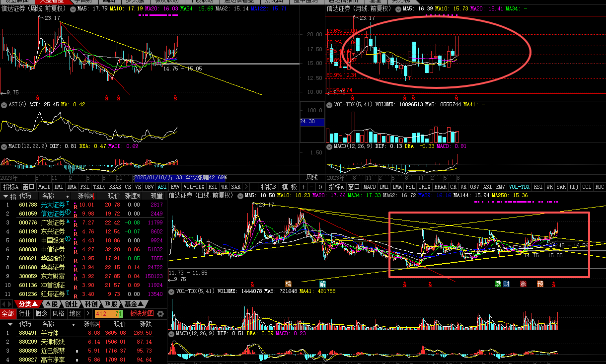The height and width of the screenshot is (364, 606).
Task: Switch to the A股 market tab
Action: [x=52, y=304]
